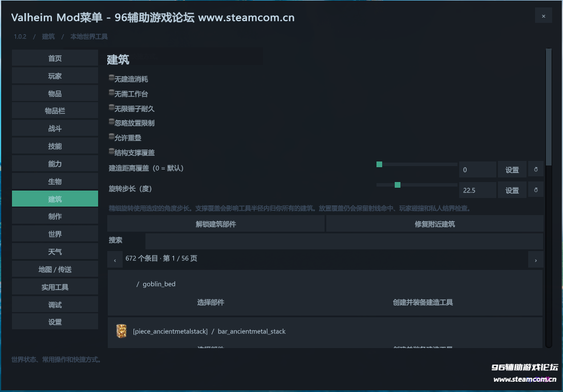The image size is (563, 392).
Task: Click the [piece_ancientmetalstack] item label
Action: 170,332
